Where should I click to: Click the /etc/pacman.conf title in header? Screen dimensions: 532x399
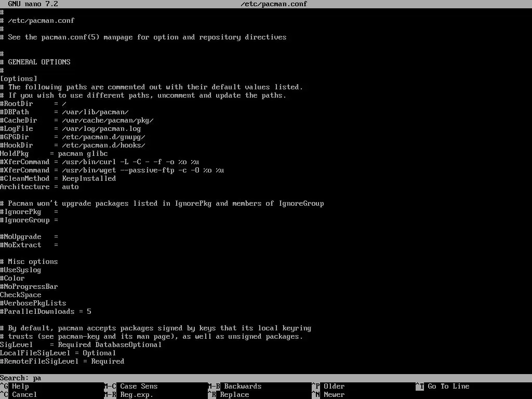tap(274, 4)
